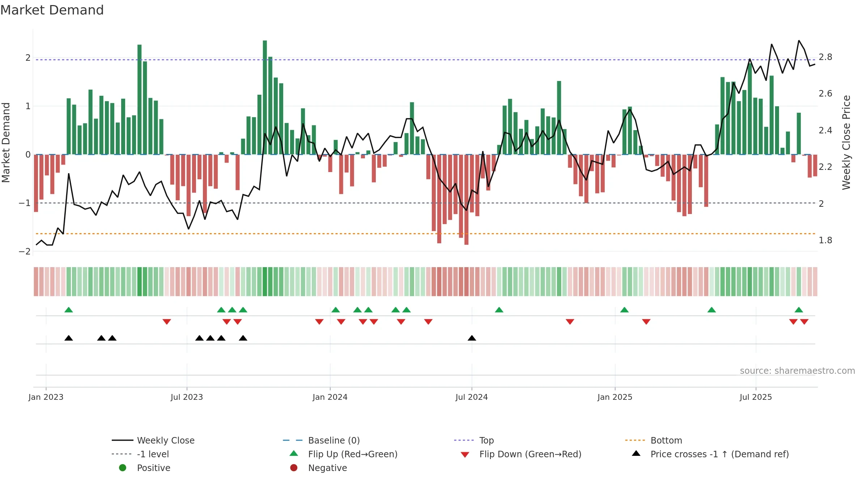Image resolution: width=868 pixels, height=488 pixels.
Task: Toggle the Bottom dotted line legend entry
Action: point(654,440)
